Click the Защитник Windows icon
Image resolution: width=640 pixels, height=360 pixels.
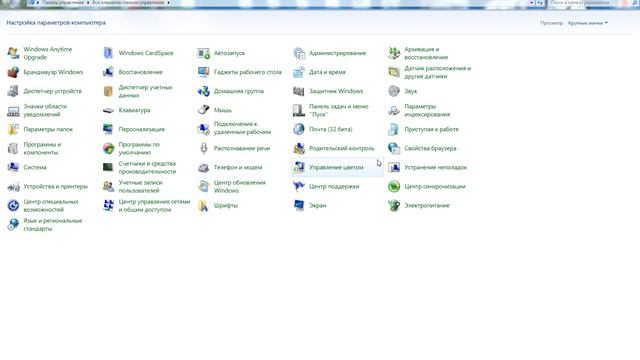point(299,91)
